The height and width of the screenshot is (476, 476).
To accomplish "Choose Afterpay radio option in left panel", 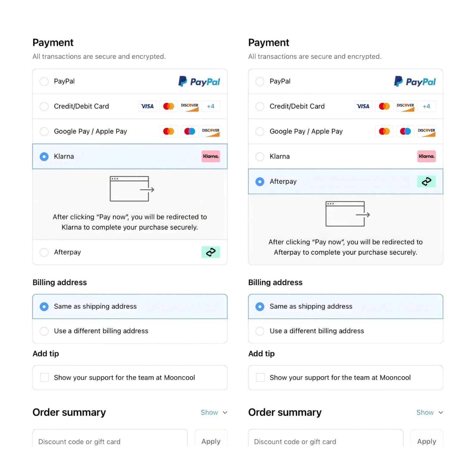I will coord(44,252).
